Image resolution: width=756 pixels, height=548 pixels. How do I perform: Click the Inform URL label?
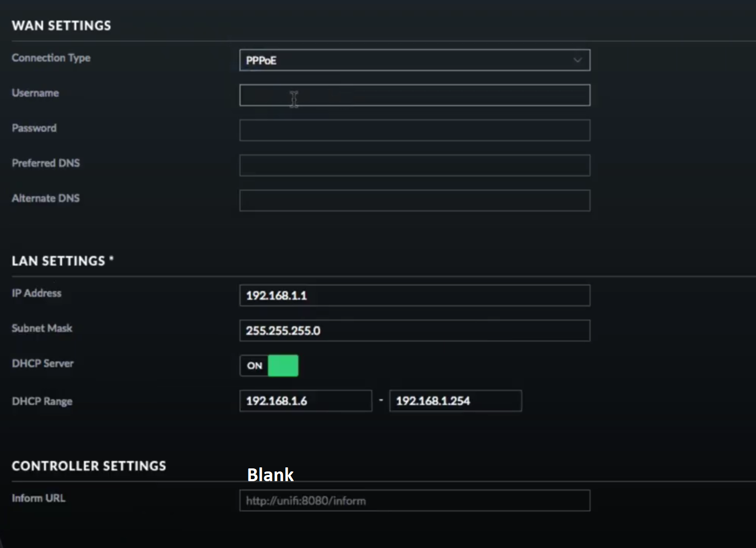click(x=39, y=499)
